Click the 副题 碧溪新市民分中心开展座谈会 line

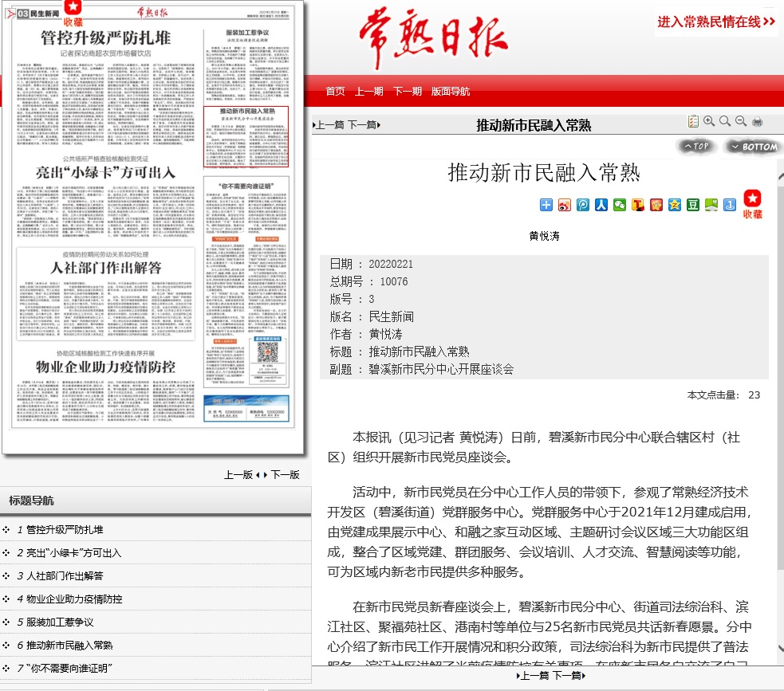click(421, 369)
